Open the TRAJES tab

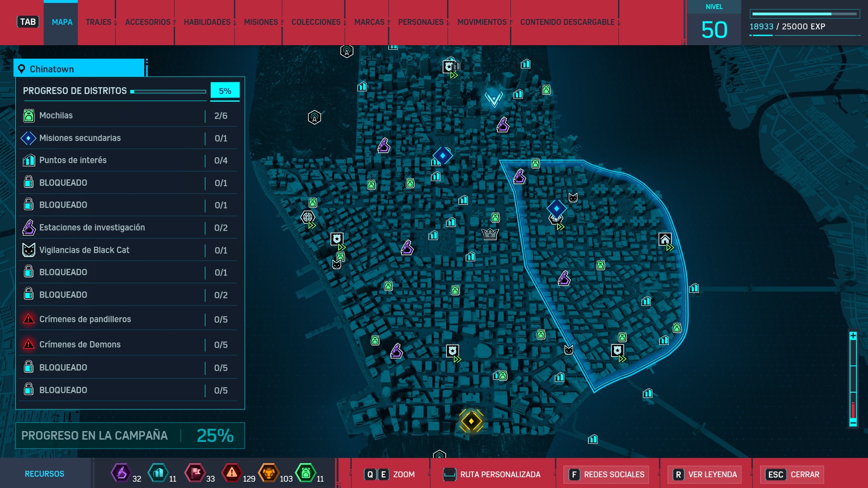point(98,22)
